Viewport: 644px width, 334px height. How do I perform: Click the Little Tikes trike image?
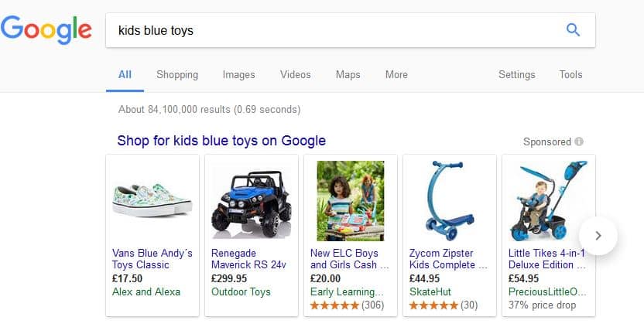click(548, 201)
